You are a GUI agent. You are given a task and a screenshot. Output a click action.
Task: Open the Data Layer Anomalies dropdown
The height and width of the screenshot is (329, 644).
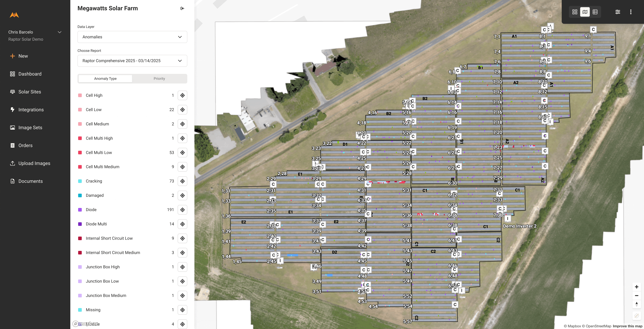click(132, 37)
